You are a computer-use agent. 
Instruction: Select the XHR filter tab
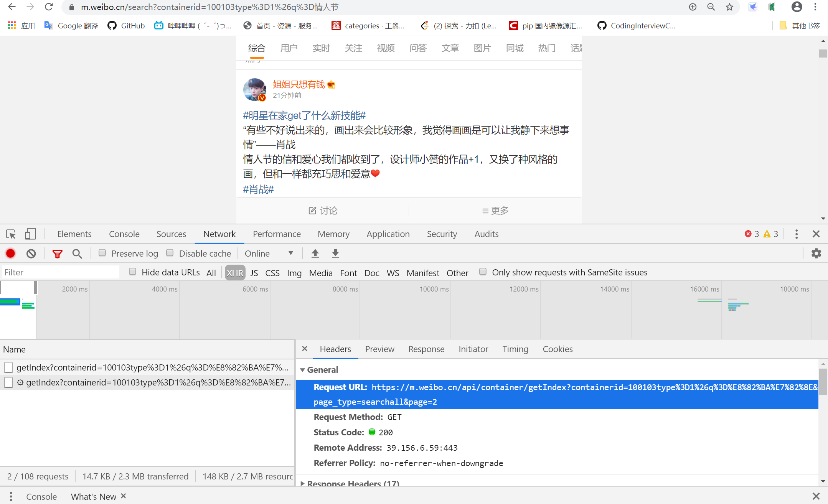coord(234,272)
